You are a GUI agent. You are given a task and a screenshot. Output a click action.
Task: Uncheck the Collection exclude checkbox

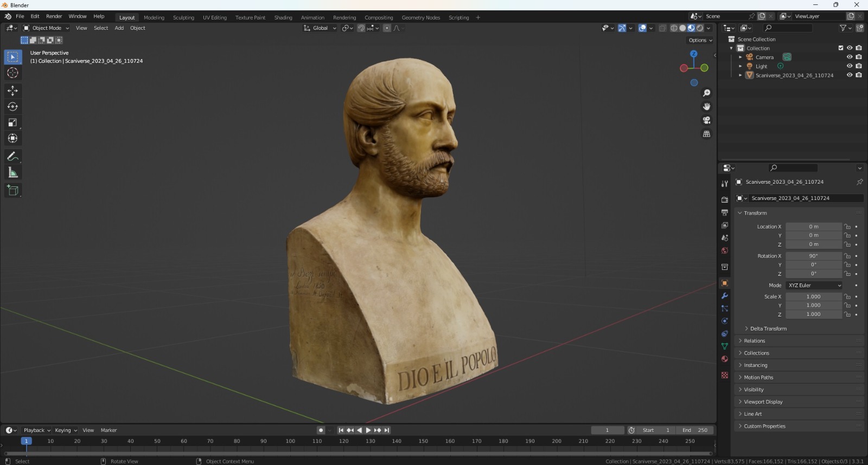tap(841, 48)
